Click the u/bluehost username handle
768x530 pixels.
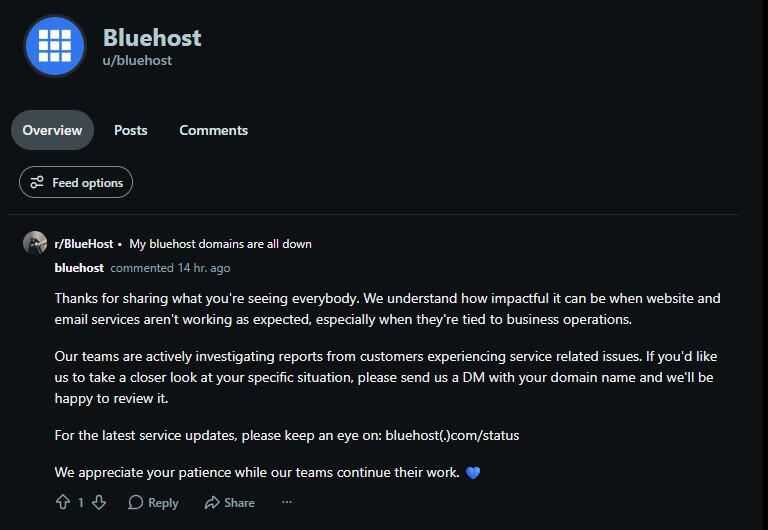(137, 60)
